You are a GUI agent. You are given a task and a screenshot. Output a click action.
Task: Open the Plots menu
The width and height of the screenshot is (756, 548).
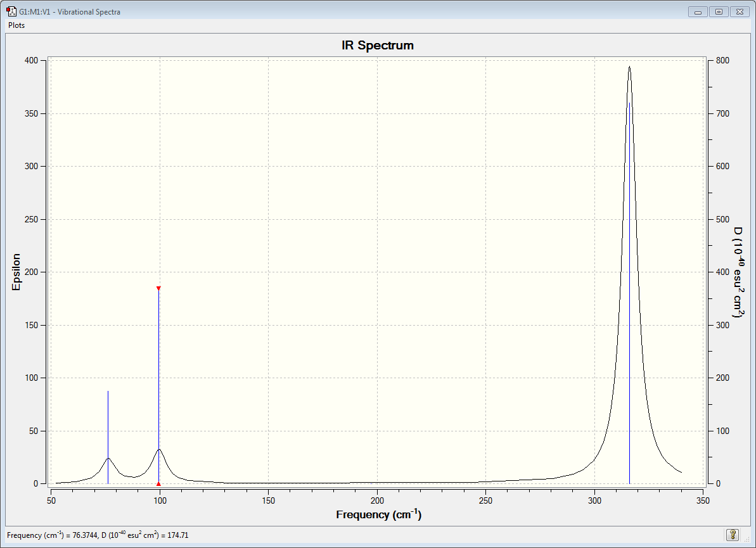tap(16, 25)
